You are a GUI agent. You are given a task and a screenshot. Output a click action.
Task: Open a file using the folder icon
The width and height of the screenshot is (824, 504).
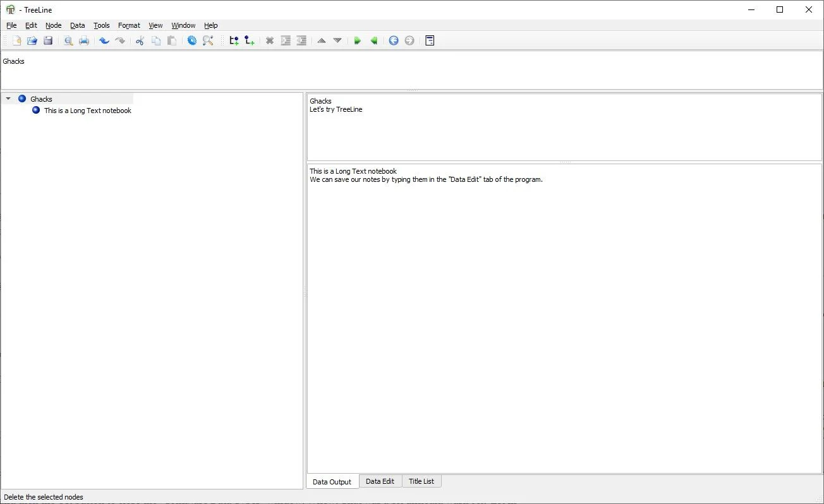coord(32,40)
